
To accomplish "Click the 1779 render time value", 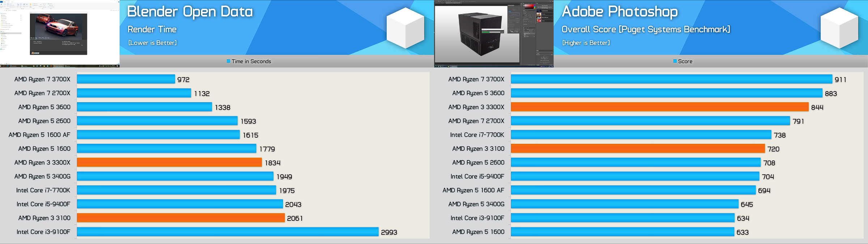I will click(x=267, y=149).
